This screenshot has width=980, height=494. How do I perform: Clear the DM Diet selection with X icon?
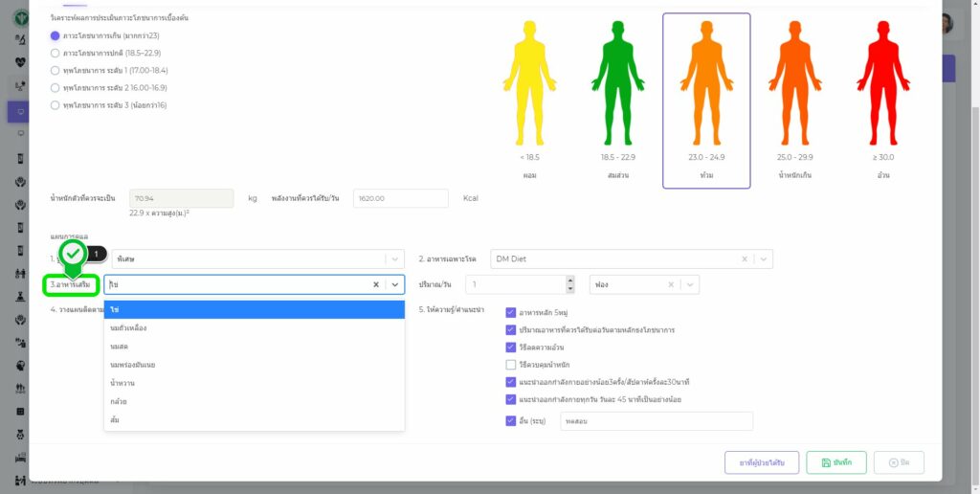click(744, 258)
